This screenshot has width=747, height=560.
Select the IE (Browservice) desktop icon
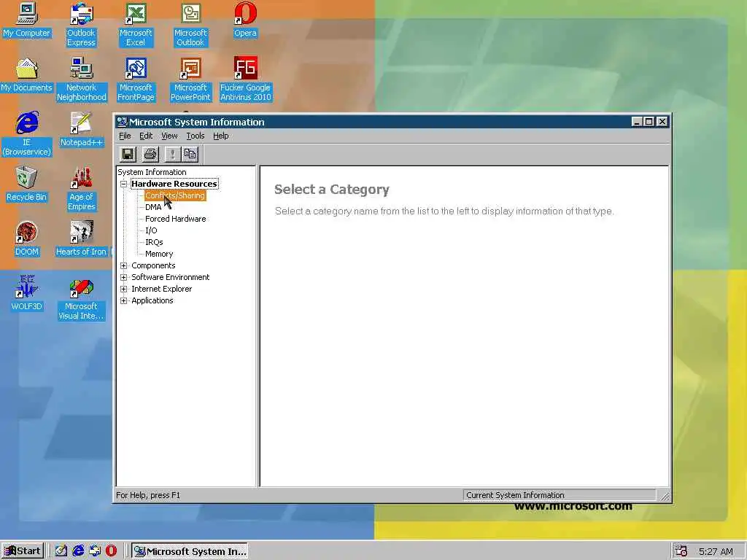click(27, 134)
